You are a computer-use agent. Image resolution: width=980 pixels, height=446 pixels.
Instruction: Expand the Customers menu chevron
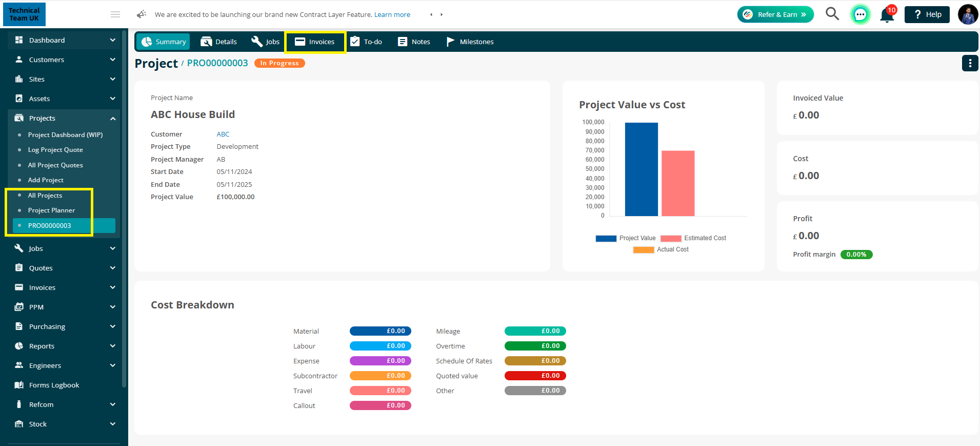pyautogui.click(x=112, y=60)
